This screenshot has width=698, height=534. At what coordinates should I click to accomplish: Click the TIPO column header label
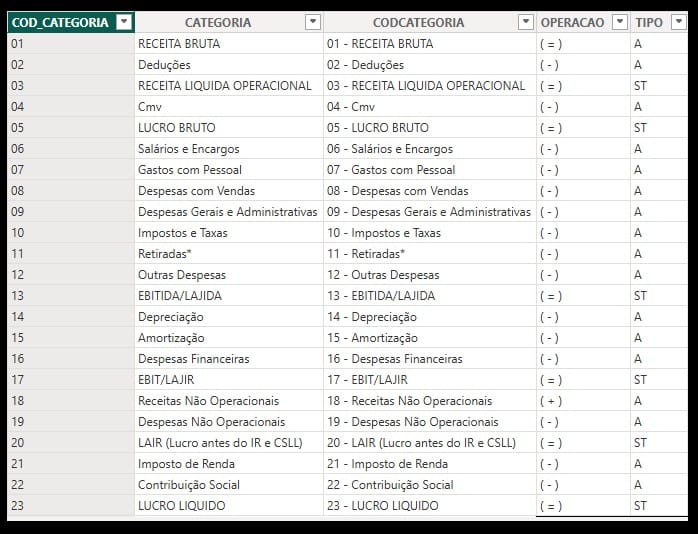[x=649, y=22]
